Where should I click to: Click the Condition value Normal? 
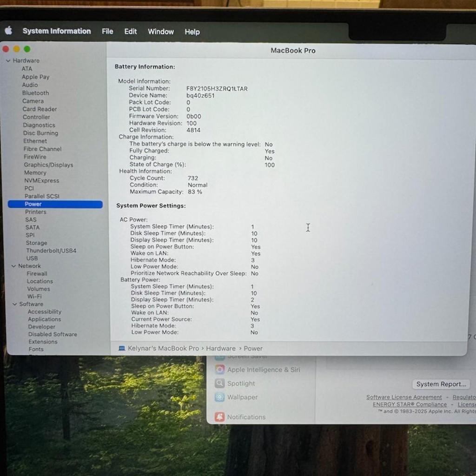[198, 185]
